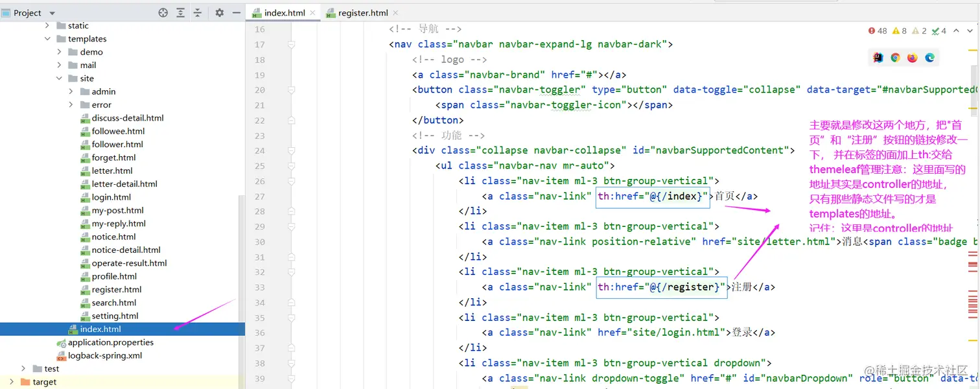Select application.properties file
The image size is (980, 389).
click(105, 342)
